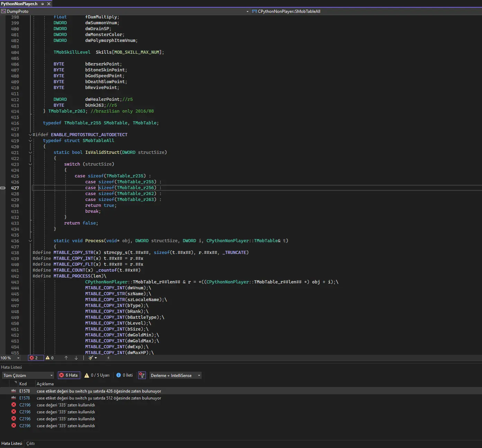Navigate to previous error using up arrow icon
Screen dimensions: 482x448
coord(66,358)
